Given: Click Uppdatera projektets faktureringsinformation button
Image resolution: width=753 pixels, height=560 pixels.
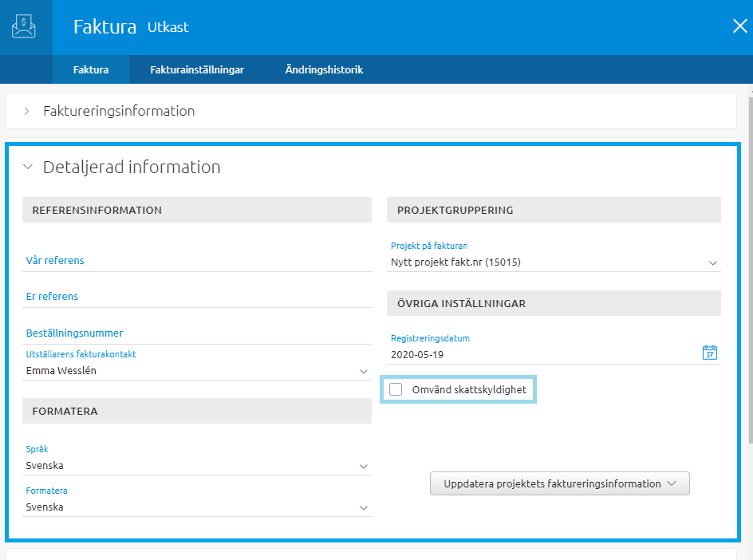Looking at the screenshot, I should click(x=559, y=483).
